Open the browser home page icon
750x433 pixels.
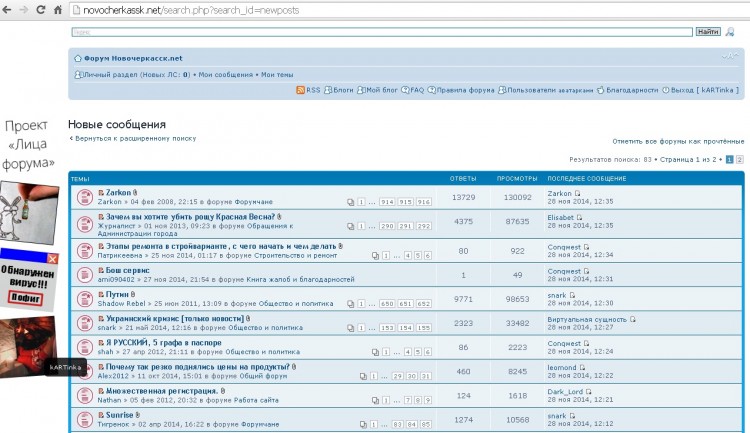pos(58,10)
